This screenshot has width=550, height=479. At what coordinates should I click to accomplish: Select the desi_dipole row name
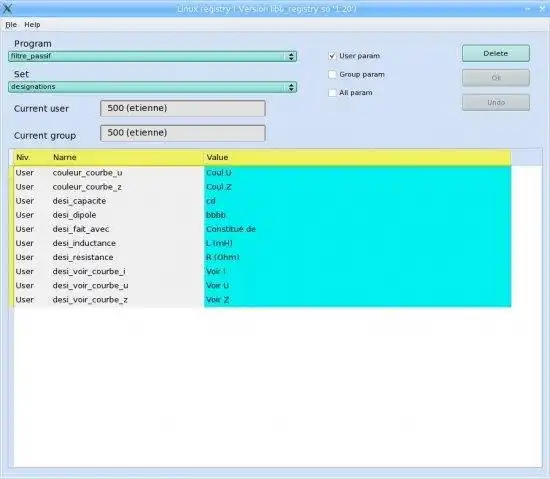pyautogui.click(x=74, y=215)
